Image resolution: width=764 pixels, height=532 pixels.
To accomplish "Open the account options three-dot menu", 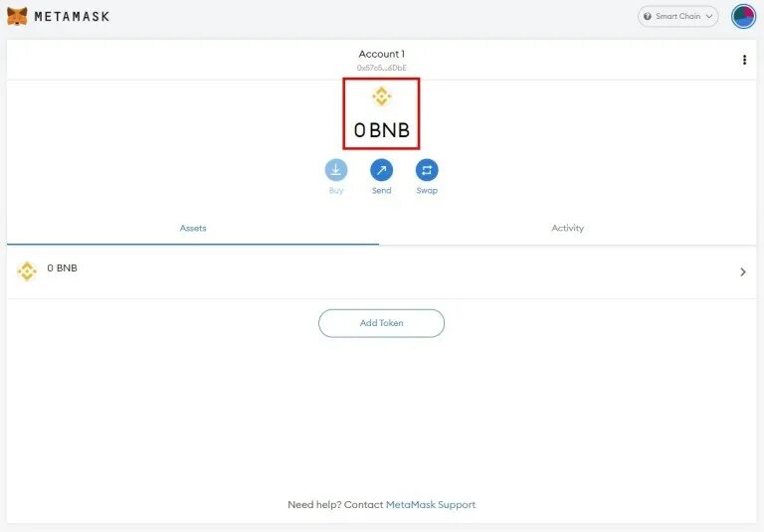I will [x=744, y=60].
